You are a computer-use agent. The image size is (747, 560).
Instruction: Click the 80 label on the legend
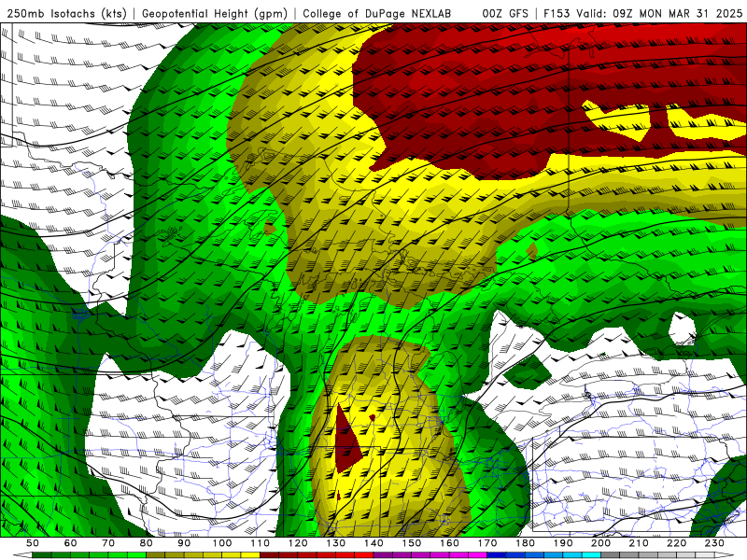click(x=147, y=543)
